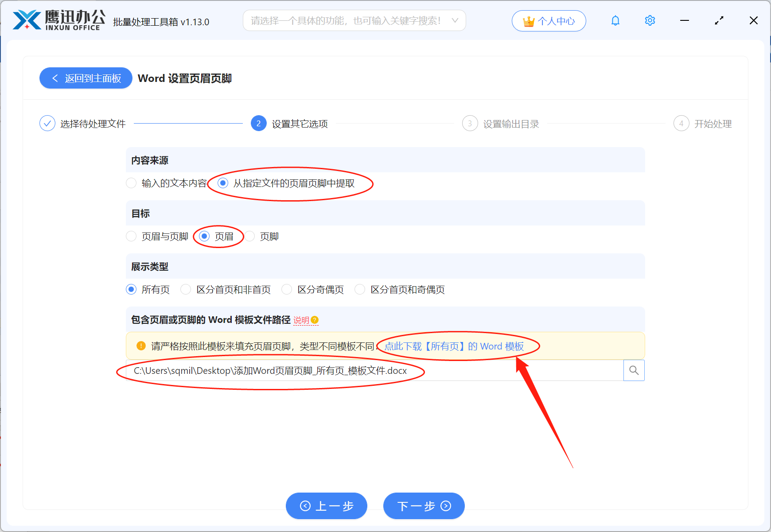Image resolution: width=771 pixels, height=532 pixels.
Task: Toggle the fullscreen expand icon
Action: coord(719,20)
